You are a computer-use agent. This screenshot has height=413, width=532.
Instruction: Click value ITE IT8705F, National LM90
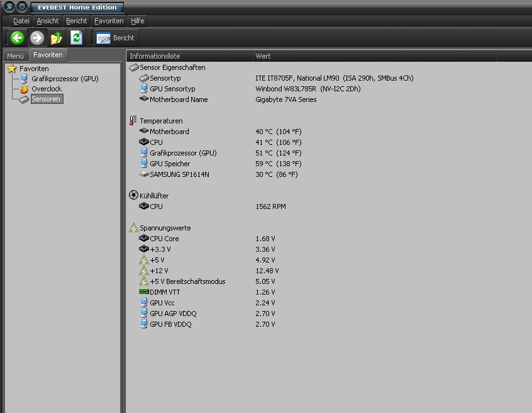(334, 78)
